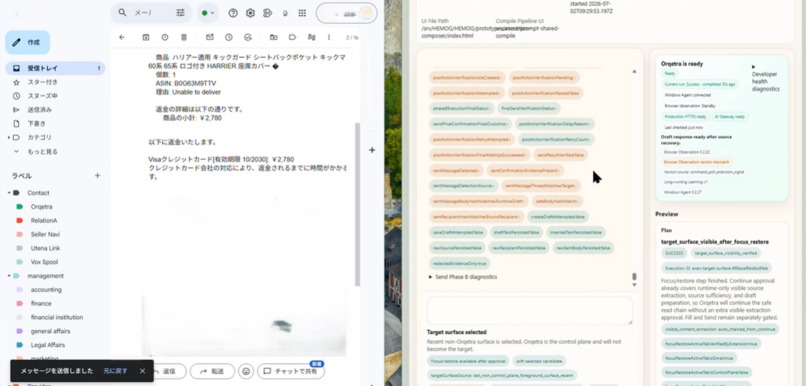Click the Orqetra message input box
806x386 pixels.
click(529, 311)
